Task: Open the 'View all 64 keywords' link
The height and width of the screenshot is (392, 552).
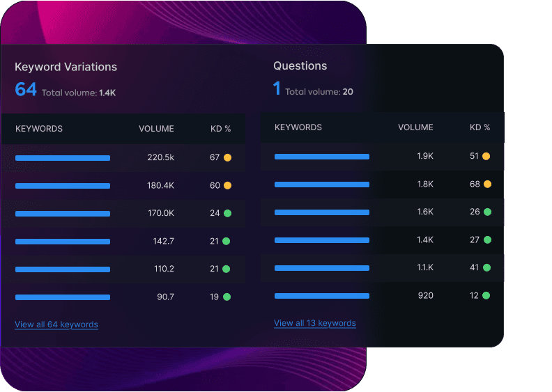Action: pos(56,324)
